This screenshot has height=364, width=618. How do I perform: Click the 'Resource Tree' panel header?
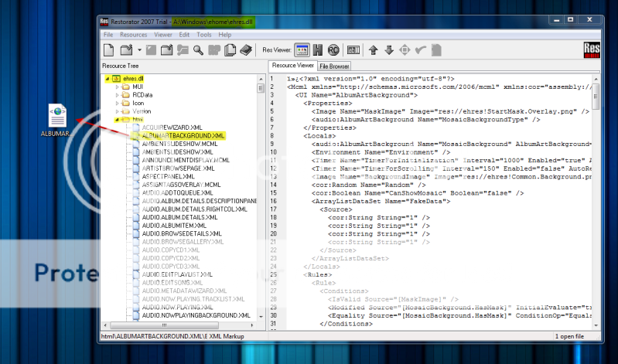120,66
